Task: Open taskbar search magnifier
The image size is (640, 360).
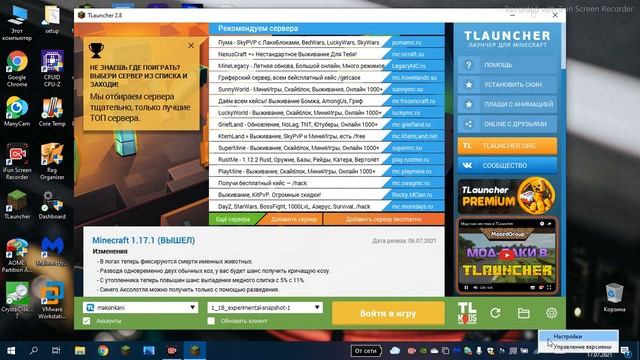Action: [x=34, y=350]
